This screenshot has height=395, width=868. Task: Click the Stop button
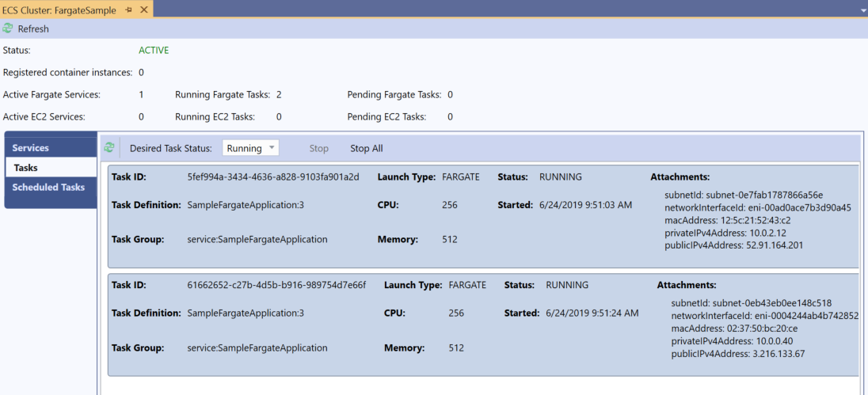(x=319, y=148)
